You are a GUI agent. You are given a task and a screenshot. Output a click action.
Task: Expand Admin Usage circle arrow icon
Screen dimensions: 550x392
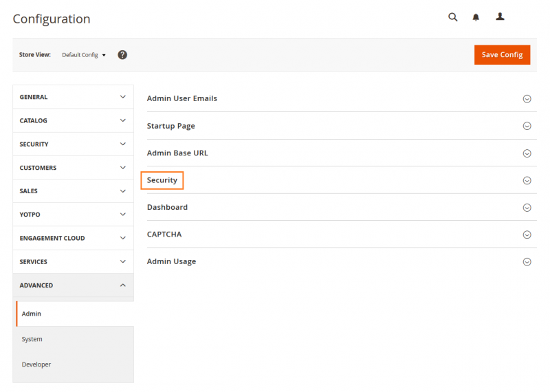tap(527, 262)
